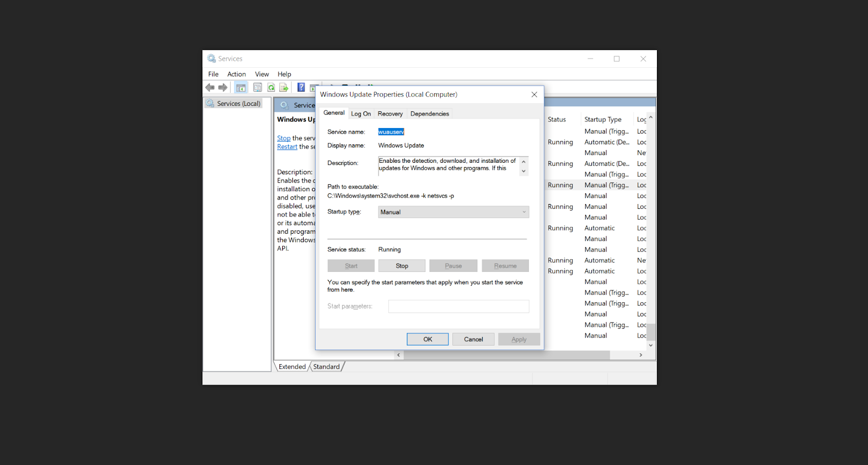Click the icon in the Services pane header

(x=284, y=105)
